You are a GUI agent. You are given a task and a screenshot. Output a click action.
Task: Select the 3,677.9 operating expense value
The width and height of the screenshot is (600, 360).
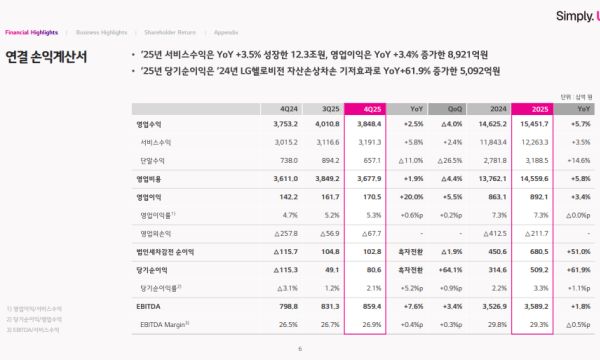click(x=369, y=179)
